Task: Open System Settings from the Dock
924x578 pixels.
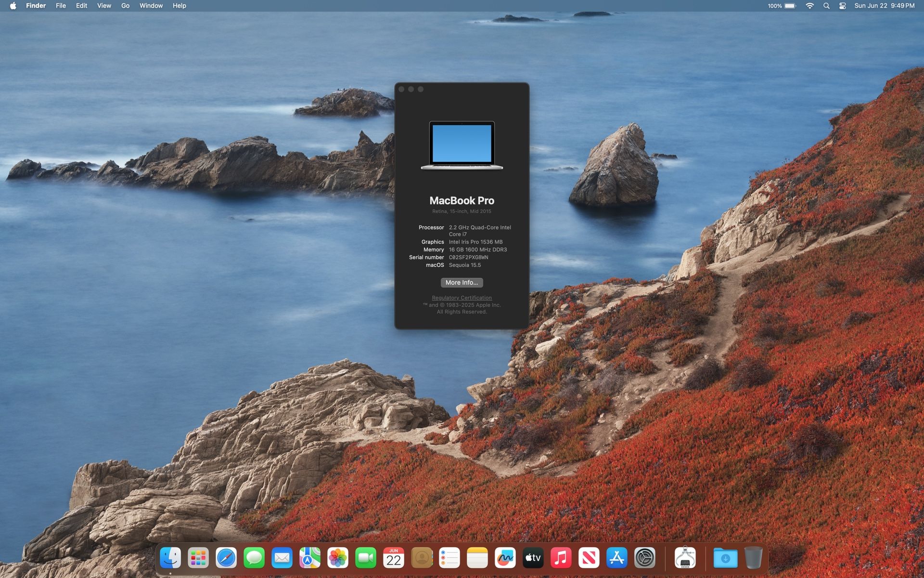Action: click(x=645, y=558)
